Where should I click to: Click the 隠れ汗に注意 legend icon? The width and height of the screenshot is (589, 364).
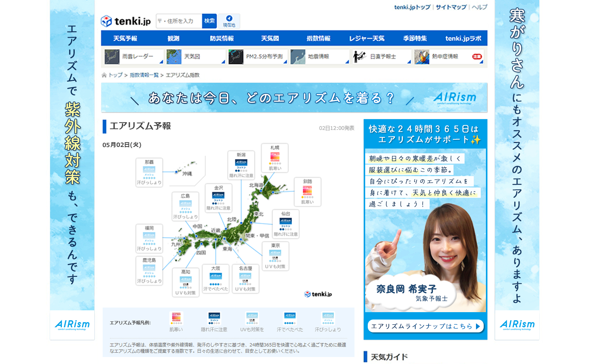tap(214, 318)
